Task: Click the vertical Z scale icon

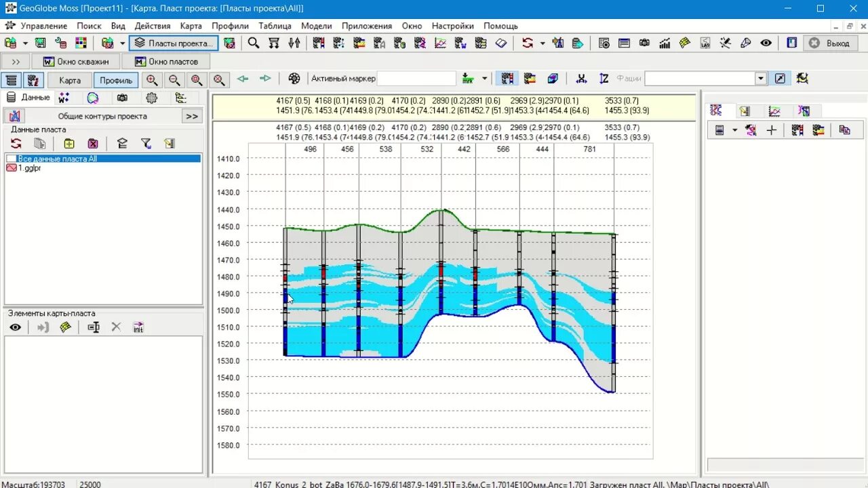Action: [x=604, y=79]
